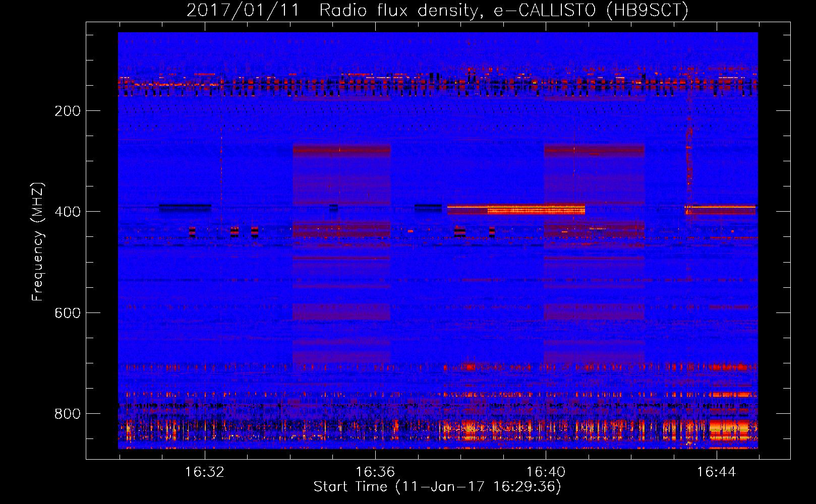Image resolution: width=816 pixels, height=504 pixels.
Task: Click the 16:44 time tick label
Action: [716, 472]
